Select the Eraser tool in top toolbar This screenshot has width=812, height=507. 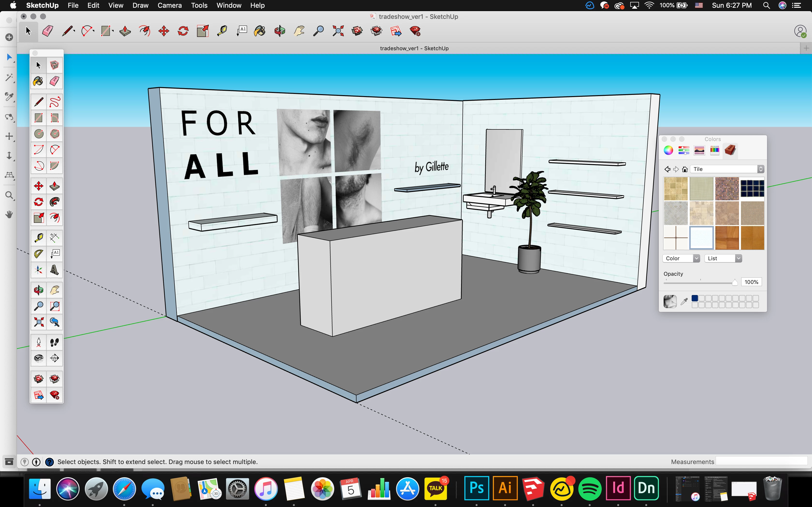coord(48,31)
